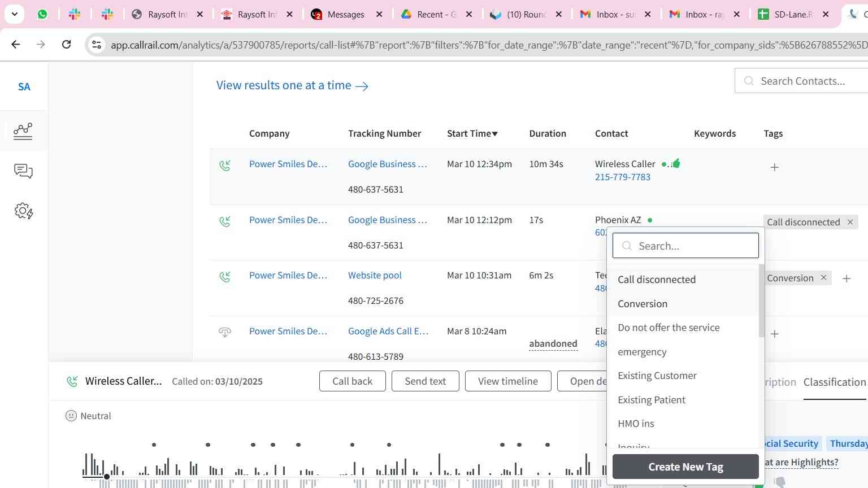Click inbound call icon for Mar 10 12:12pm row

[x=225, y=221]
